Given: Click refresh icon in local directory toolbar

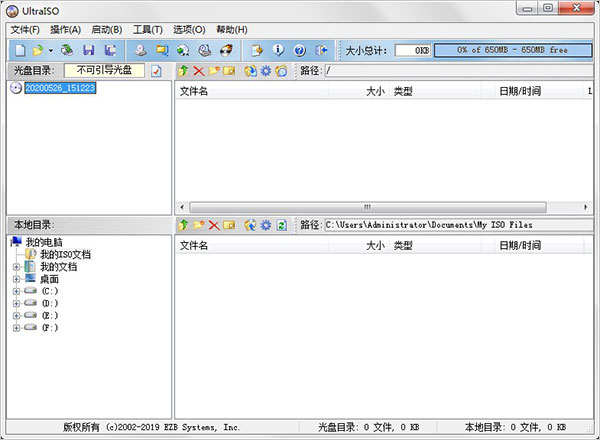Looking at the screenshot, I should point(281,225).
